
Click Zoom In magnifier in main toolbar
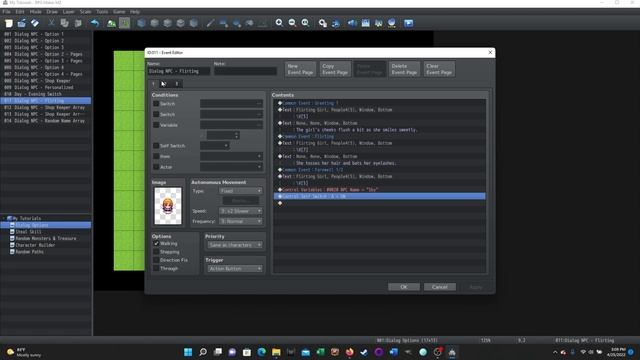tap(279, 23)
